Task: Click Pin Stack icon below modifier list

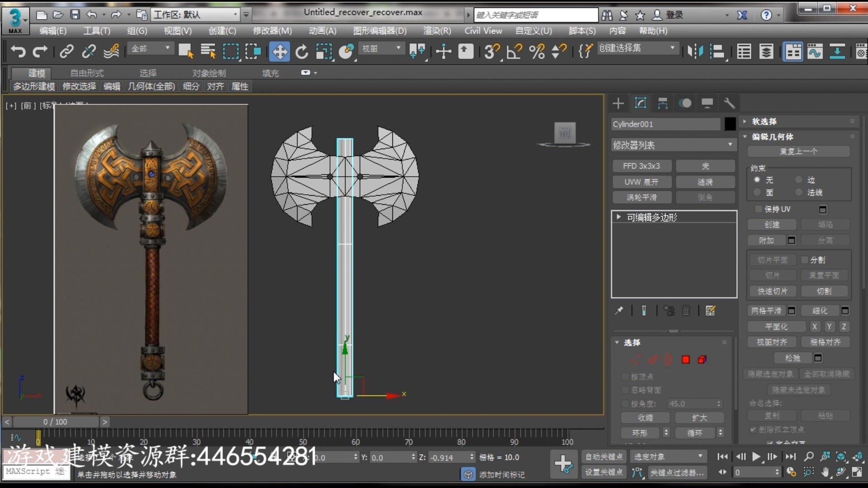Action: click(619, 310)
